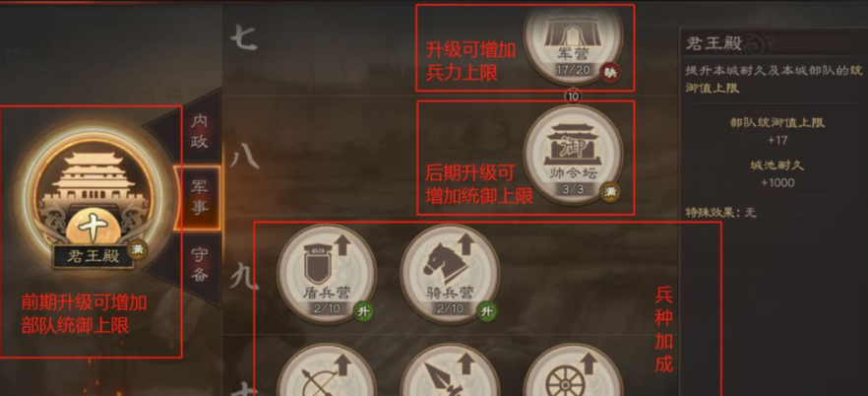This screenshot has width=868, height=396.
Task: Click the 君王殿 palace main icon
Action: pos(93,199)
